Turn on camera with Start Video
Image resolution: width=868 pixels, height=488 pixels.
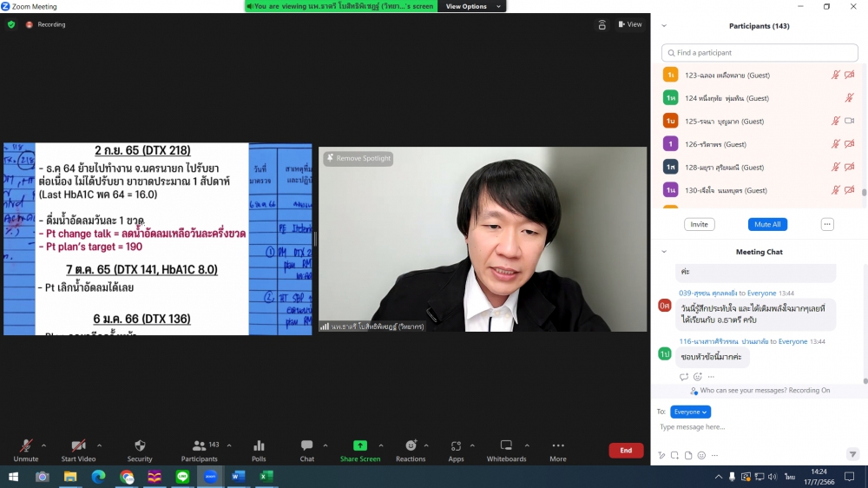tap(78, 450)
